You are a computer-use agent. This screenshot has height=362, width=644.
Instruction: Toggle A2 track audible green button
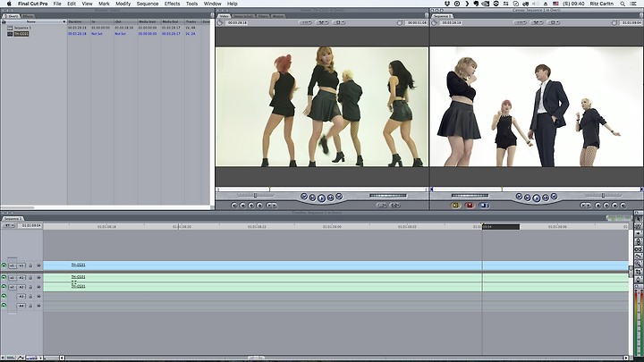(x=4, y=287)
